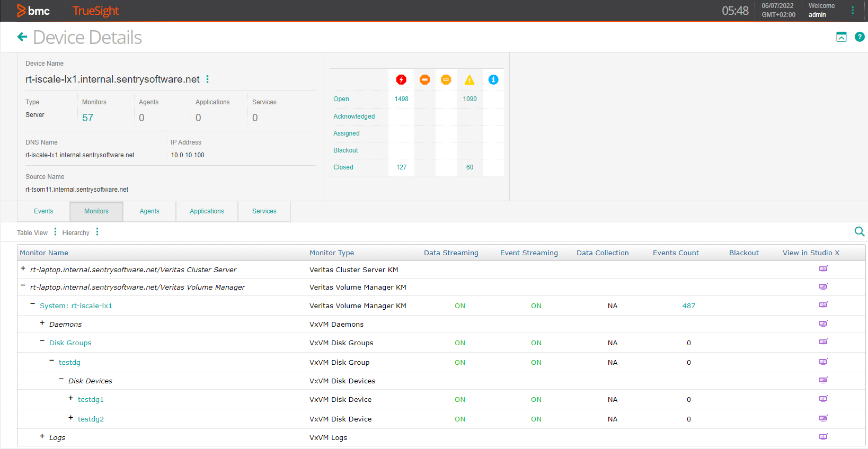Switch to the Services tab
The image size is (868, 449).
click(264, 211)
